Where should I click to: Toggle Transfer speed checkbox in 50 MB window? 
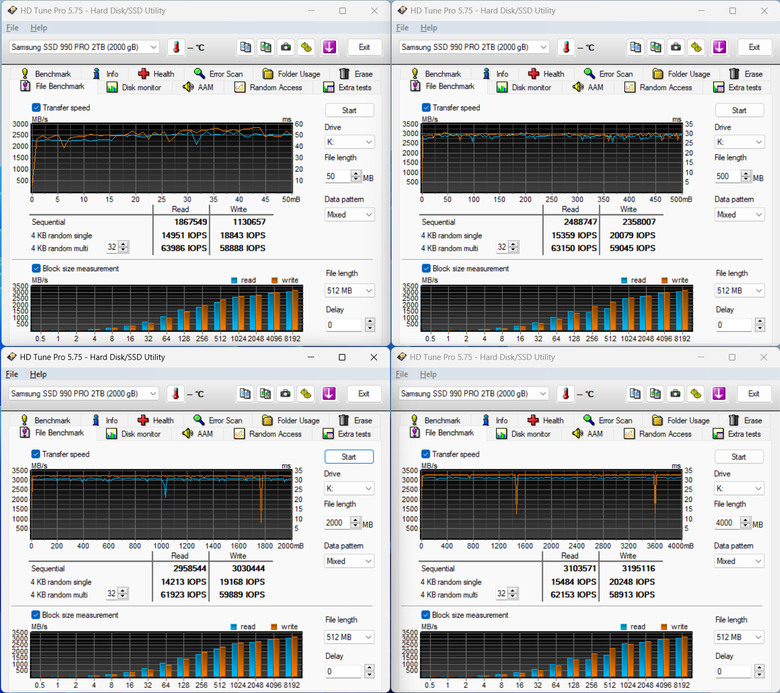[x=36, y=107]
